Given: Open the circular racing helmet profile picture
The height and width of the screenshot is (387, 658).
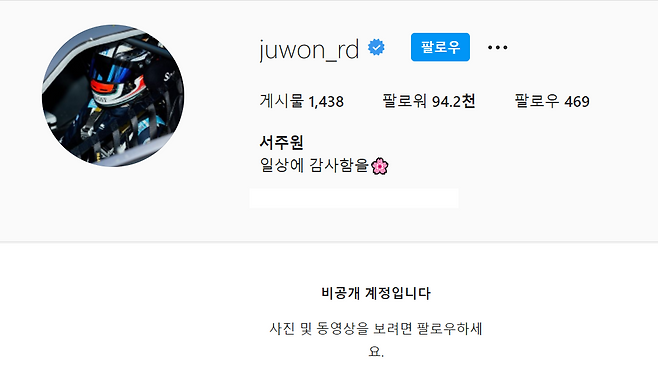Looking at the screenshot, I should tap(113, 96).
